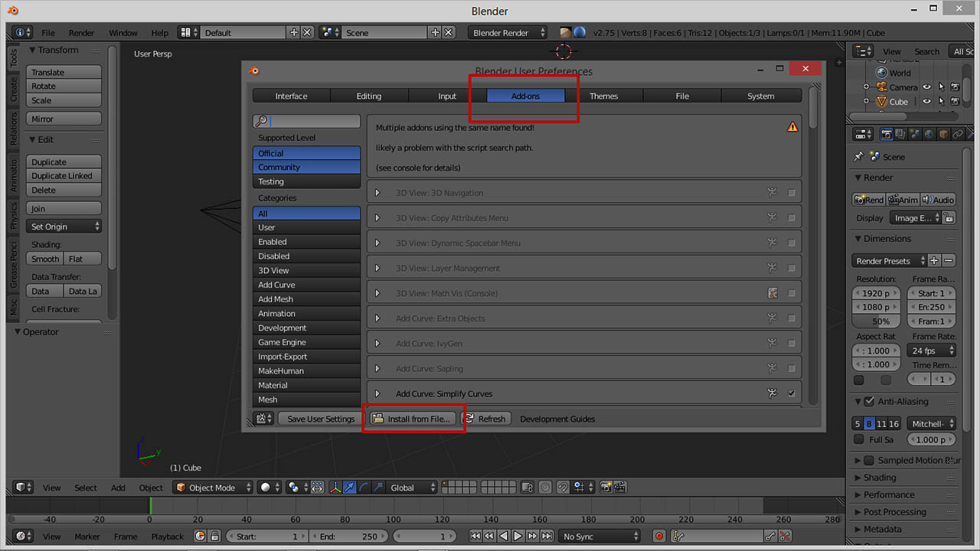Switch to the System preferences tab
This screenshot has width=980, height=551.
[x=761, y=96]
